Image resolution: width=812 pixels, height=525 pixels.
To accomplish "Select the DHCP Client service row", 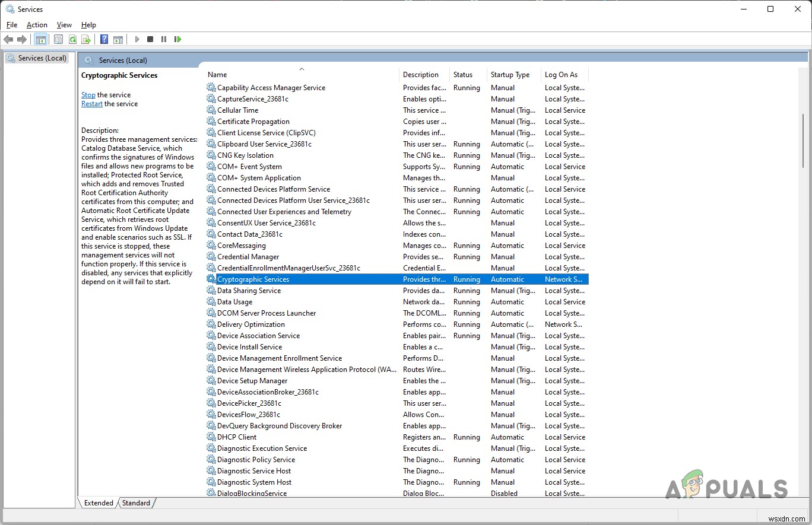I will 237,437.
